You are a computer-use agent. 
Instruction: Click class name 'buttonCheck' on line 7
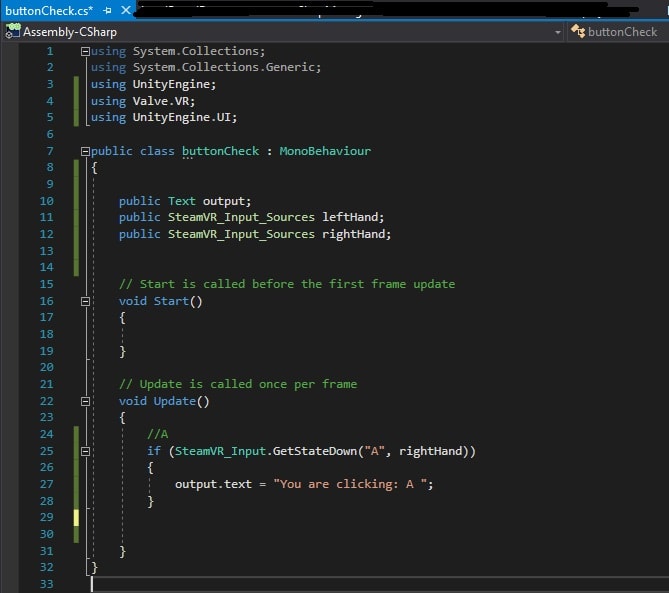221,151
